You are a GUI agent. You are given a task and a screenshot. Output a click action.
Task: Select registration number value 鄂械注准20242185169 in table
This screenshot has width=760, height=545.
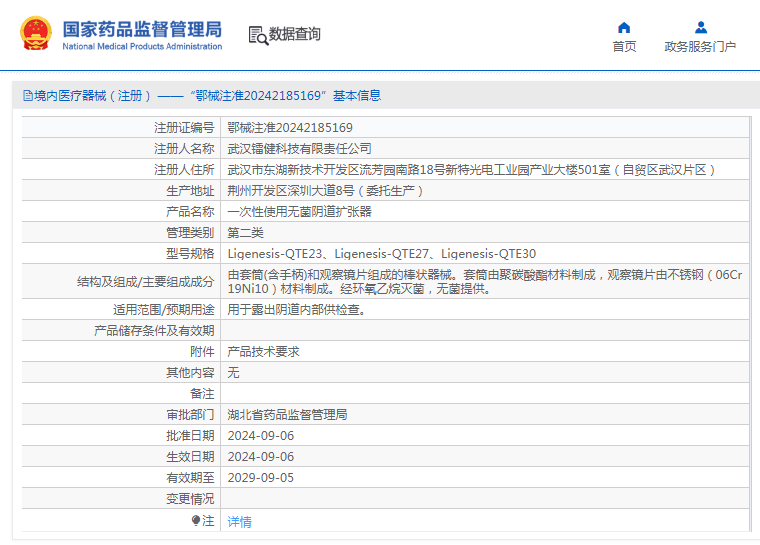(290, 128)
